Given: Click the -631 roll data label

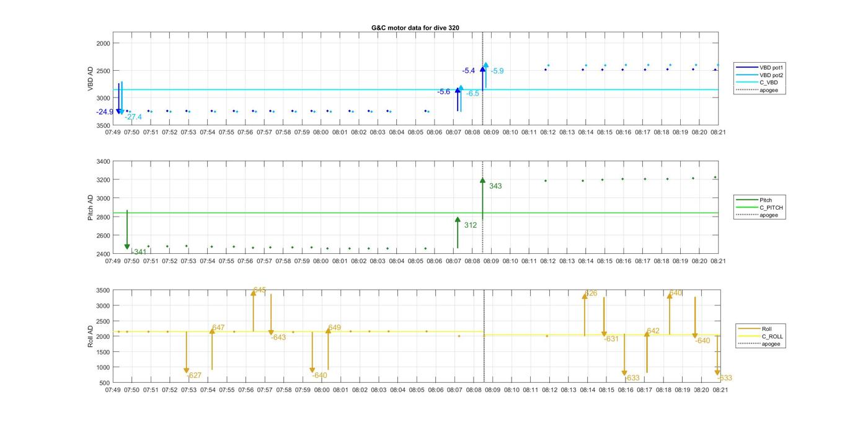Looking at the screenshot, I should (x=611, y=339).
